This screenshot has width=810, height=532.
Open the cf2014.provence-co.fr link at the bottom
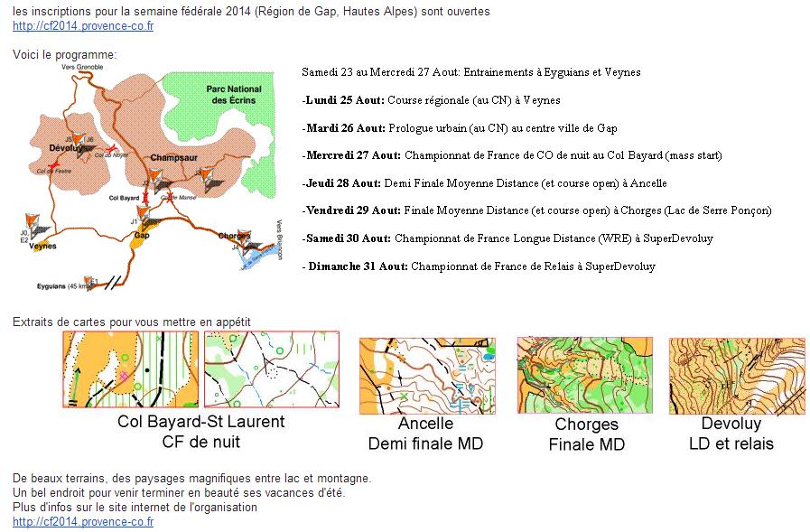click(x=83, y=521)
